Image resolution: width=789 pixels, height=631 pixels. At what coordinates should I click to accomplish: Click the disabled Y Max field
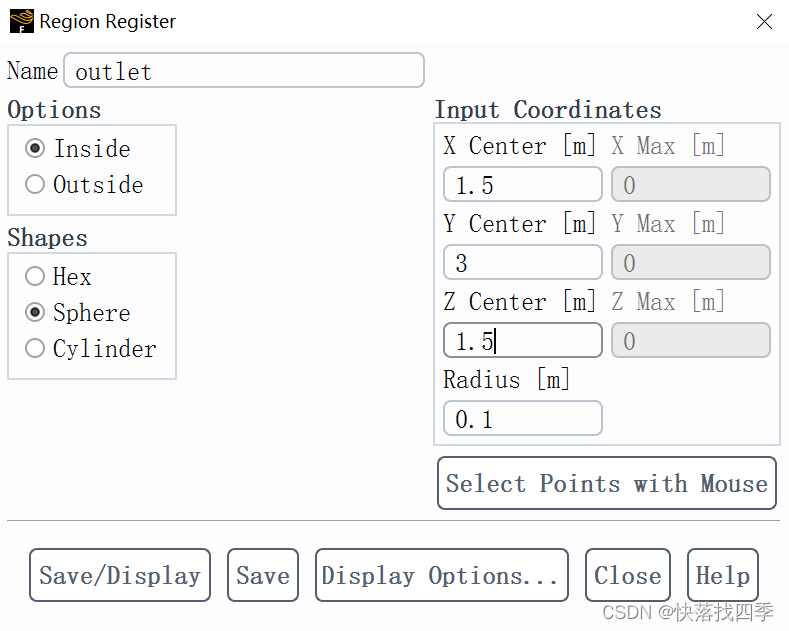(691, 262)
